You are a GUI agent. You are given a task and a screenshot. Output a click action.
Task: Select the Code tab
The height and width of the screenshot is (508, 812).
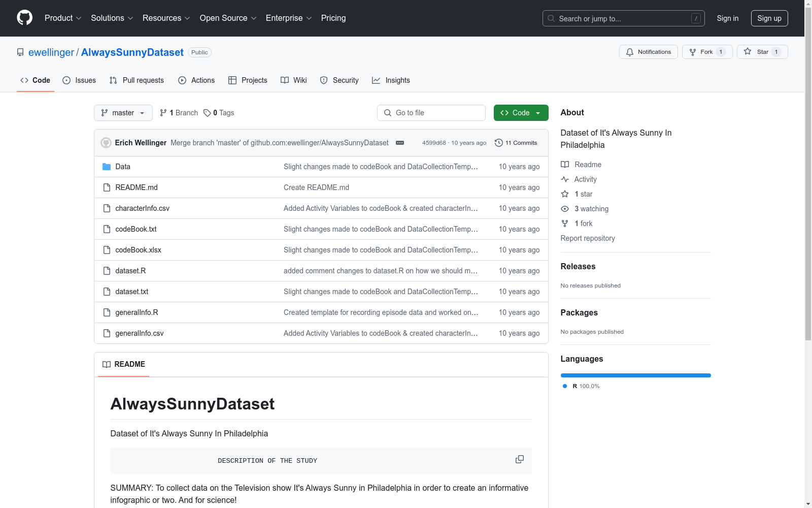point(36,80)
